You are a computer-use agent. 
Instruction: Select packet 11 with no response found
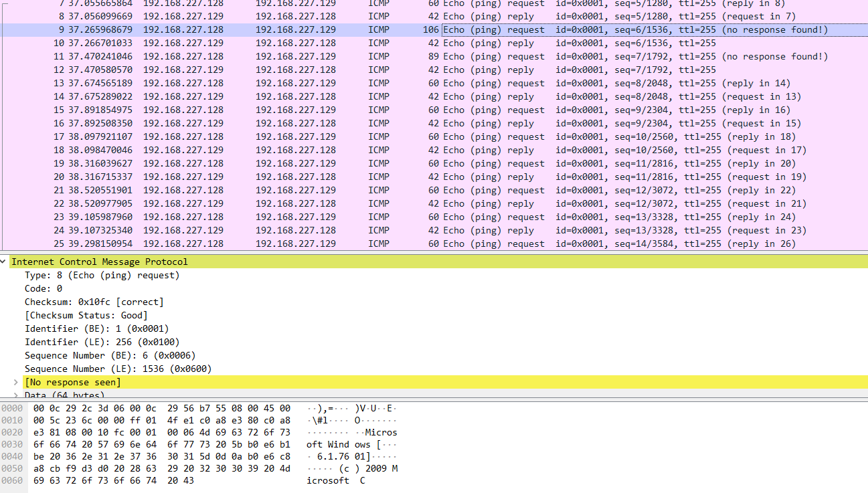[434, 56]
